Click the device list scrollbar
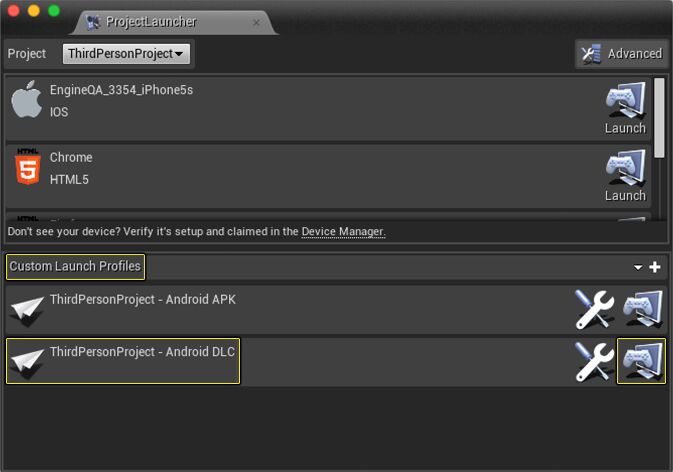The height and width of the screenshot is (472, 673). [x=659, y=118]
